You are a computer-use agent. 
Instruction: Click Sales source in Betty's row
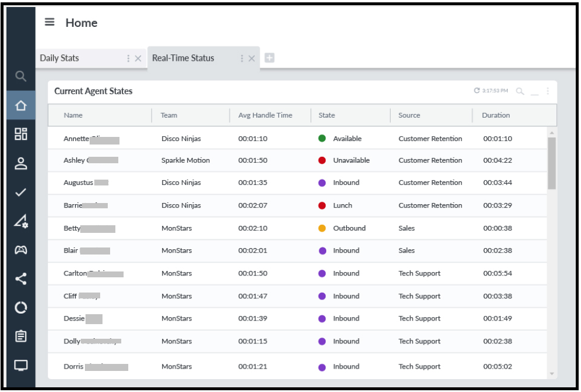pos(406,228)
